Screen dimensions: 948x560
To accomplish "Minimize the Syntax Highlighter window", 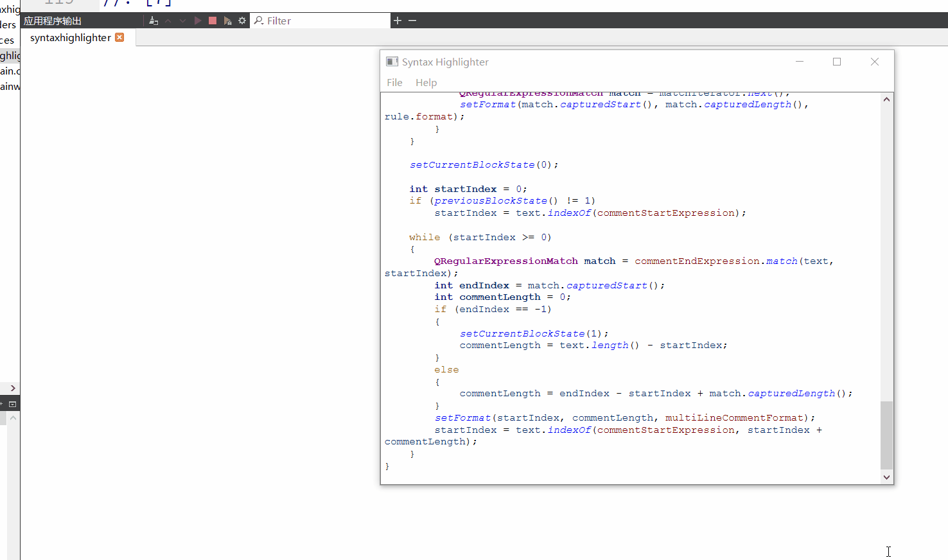I will click(x=800, y=62).
